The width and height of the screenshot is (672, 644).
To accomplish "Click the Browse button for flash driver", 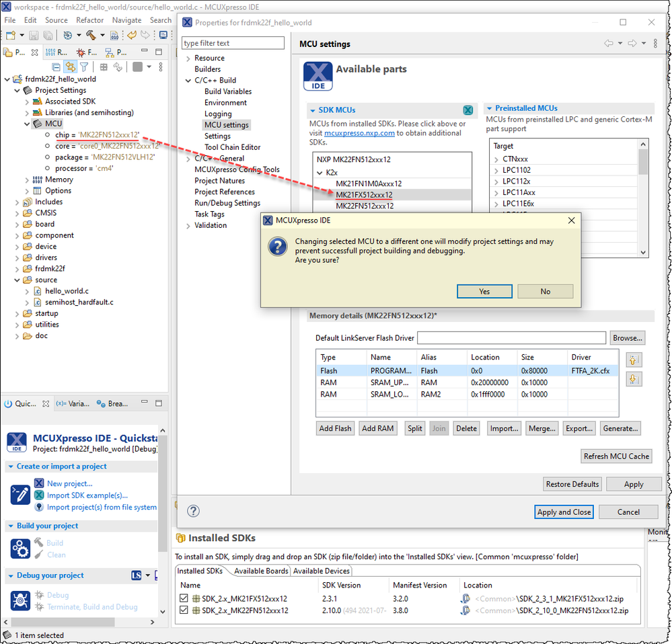I will [628, 338].
